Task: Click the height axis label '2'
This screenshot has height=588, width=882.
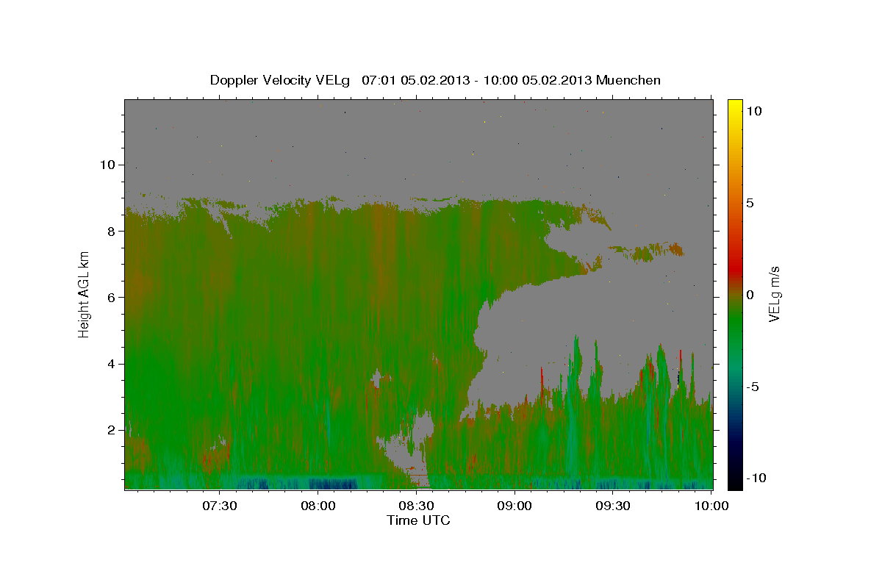Action: click(x=112, y=430)
